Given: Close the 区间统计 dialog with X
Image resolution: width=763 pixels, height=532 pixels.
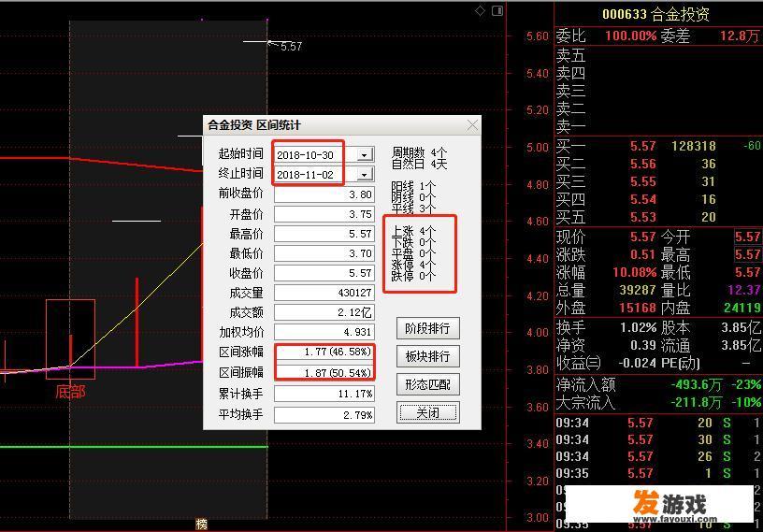Looking at the screenshot, I should 472,125.
